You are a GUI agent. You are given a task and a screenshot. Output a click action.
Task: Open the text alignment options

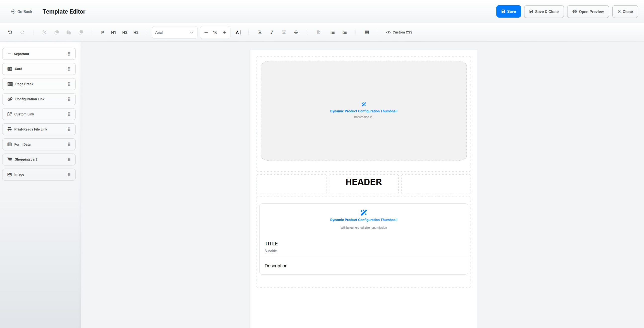point(318,32)
